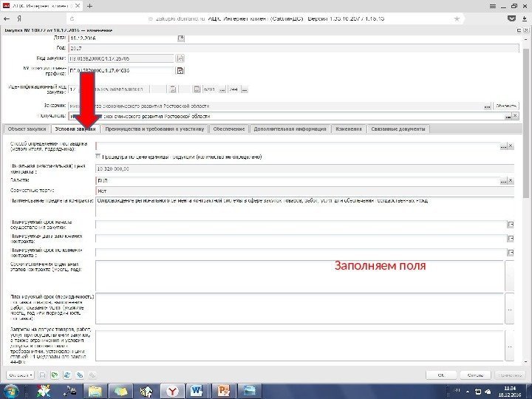Viewport: 532px width, 399px height.
Task: Open Валюта lookup ellipsis button
Action: coord(503,181)
